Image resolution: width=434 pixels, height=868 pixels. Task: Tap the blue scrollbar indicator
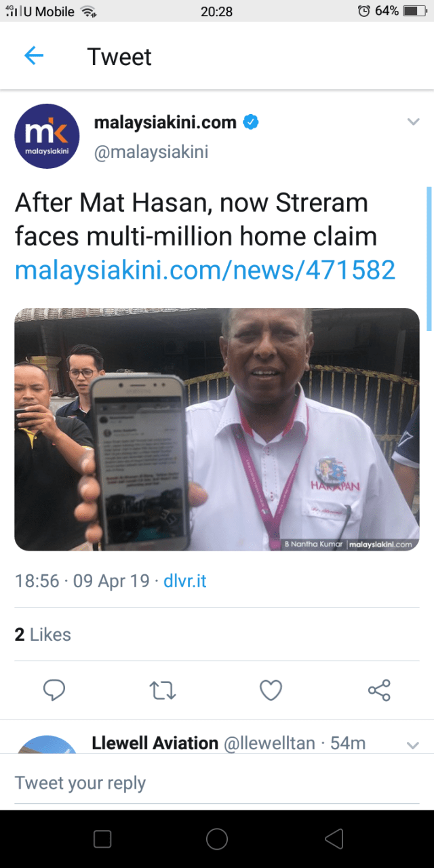(x=429, y=258)
